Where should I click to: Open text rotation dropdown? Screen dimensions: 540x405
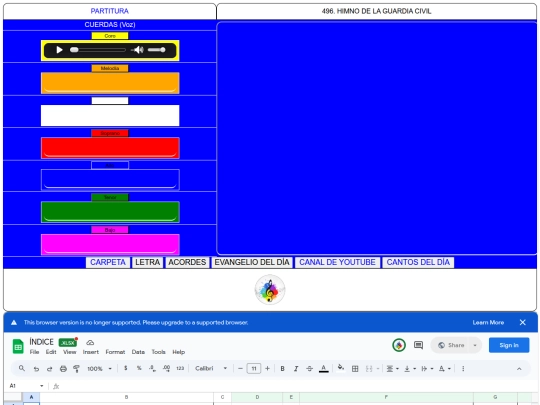click(x=445, y=368)
